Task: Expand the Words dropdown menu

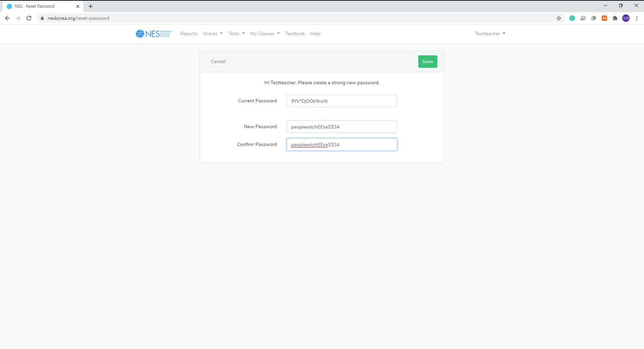Action: point(213,34)
